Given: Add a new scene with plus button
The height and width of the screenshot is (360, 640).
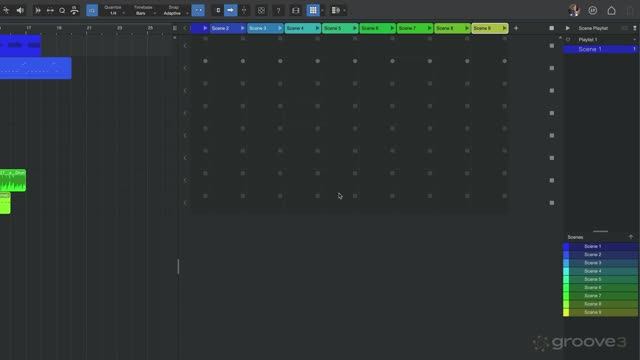Looking at the screenshot, I should tap(516, 28).
